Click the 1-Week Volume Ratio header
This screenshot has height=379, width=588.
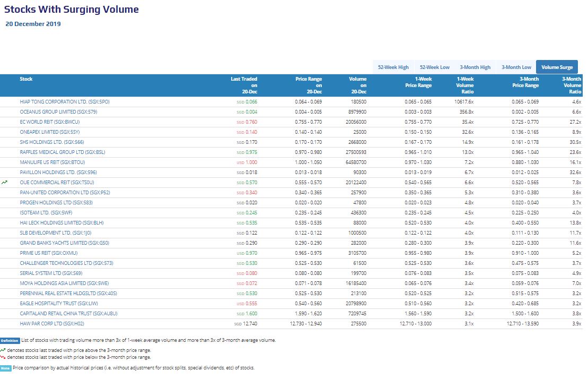(x=464, y=85)
